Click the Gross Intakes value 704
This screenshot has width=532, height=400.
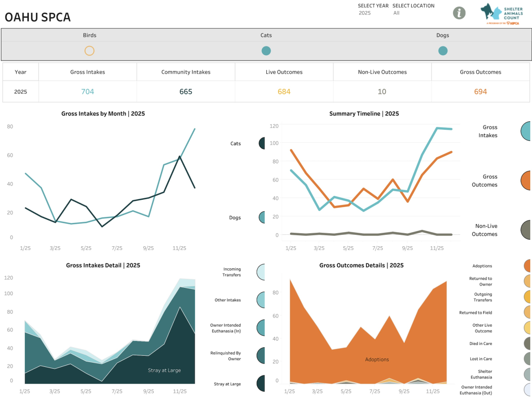[x=88, y=91]
